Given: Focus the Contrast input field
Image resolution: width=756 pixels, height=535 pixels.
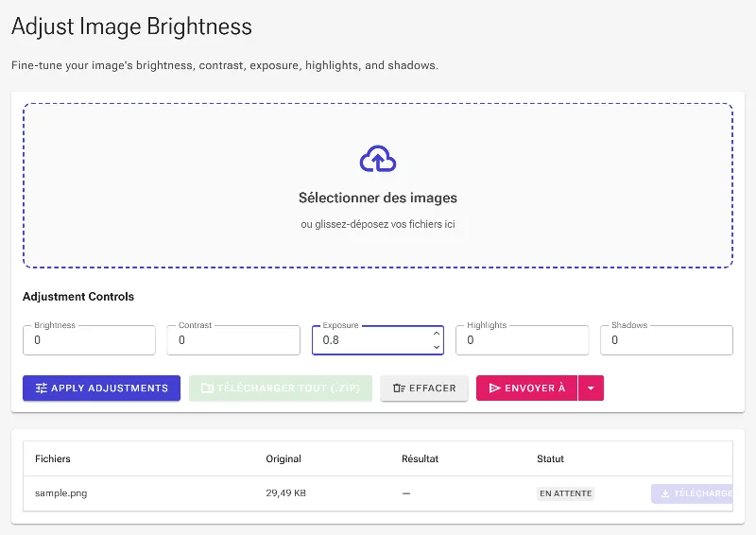Looking at the screenshot, I should point(233,340).
